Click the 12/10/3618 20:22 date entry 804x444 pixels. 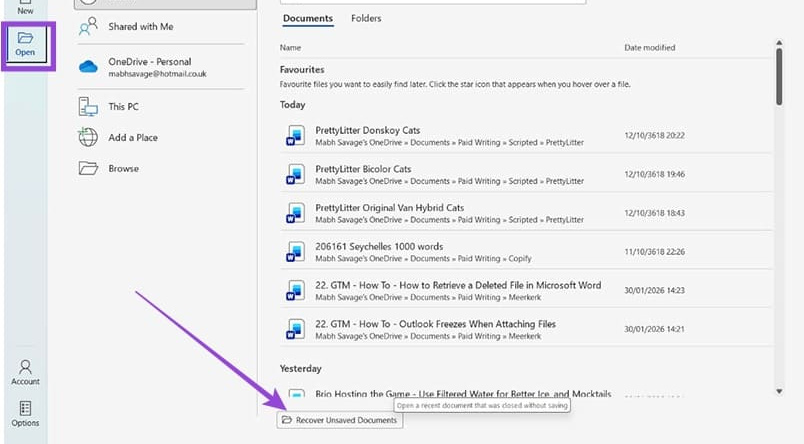point(654,135)
